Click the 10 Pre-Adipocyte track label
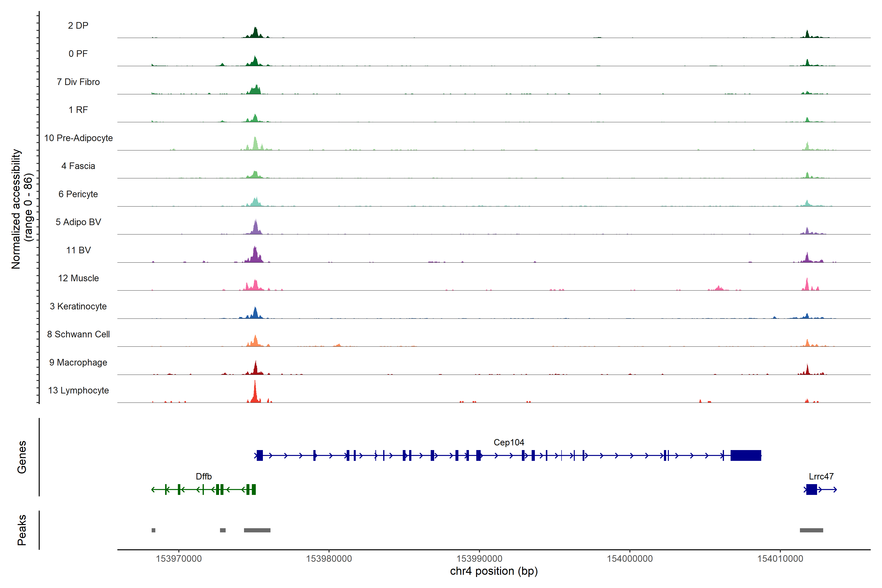Image resolution: width=882 pixels, height=588 pixels. [78, 138]
